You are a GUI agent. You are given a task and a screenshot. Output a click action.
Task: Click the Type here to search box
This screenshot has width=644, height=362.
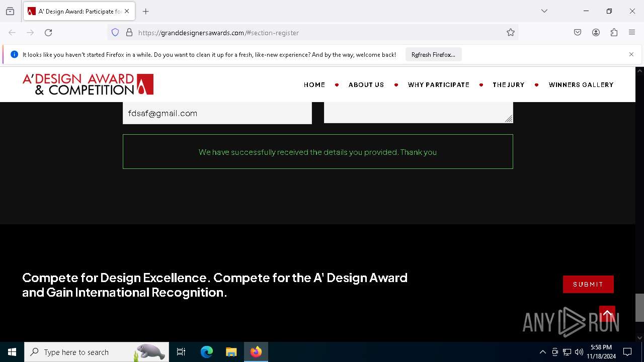click(97, 352)
